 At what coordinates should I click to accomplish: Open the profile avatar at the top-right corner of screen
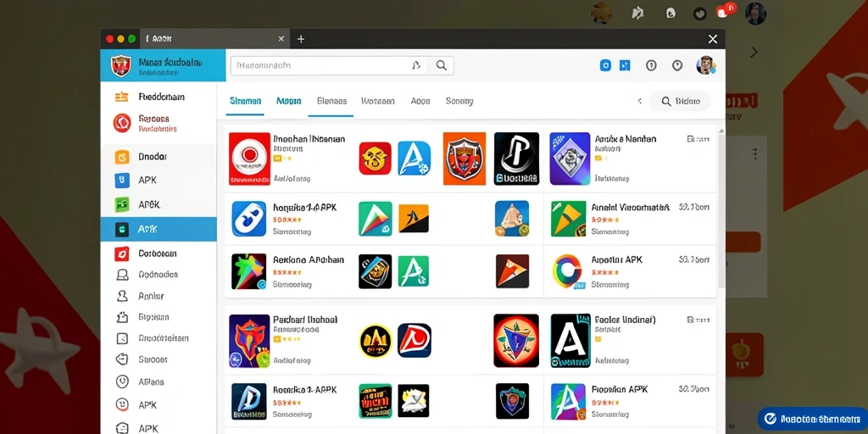[755, 14]
